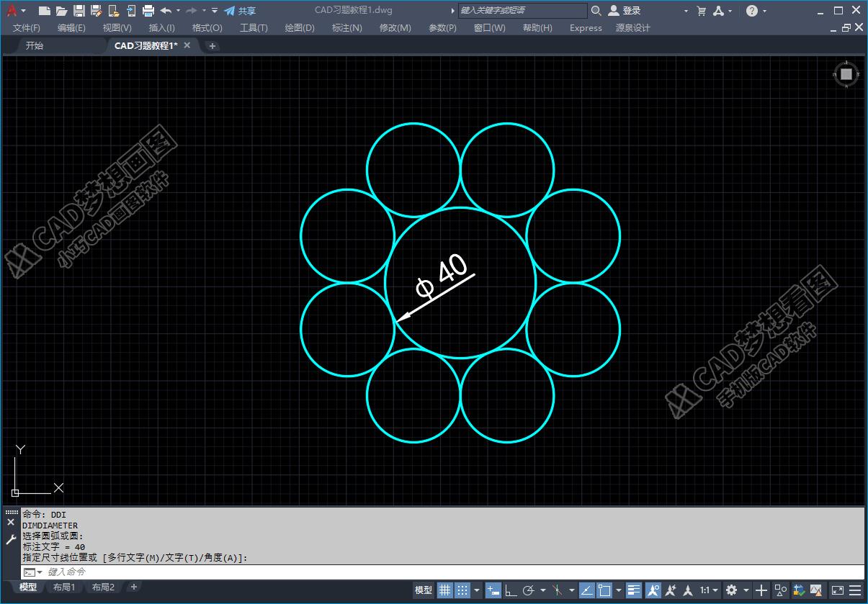Expand the Undo history dropdown arrow
The height and width of the screenshot is (604, 868).
[x=177, y=11]
